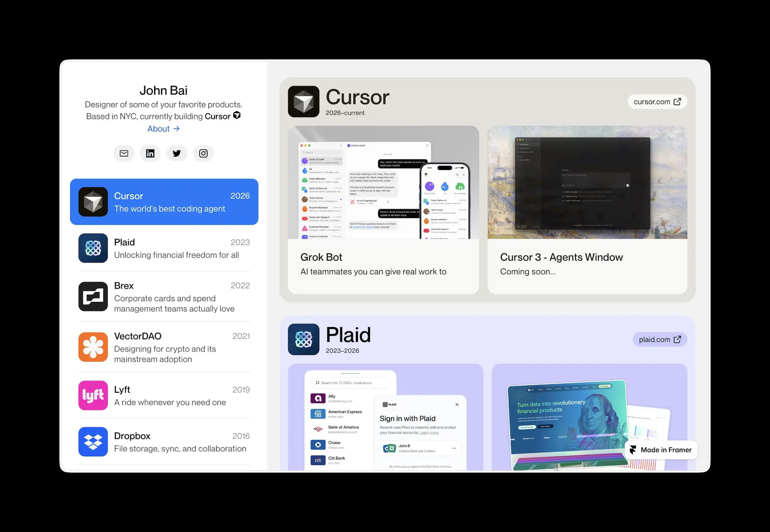Open the LinkedIn profile icon
Viewport: 770px width, 532px height.
coord(150,153)
